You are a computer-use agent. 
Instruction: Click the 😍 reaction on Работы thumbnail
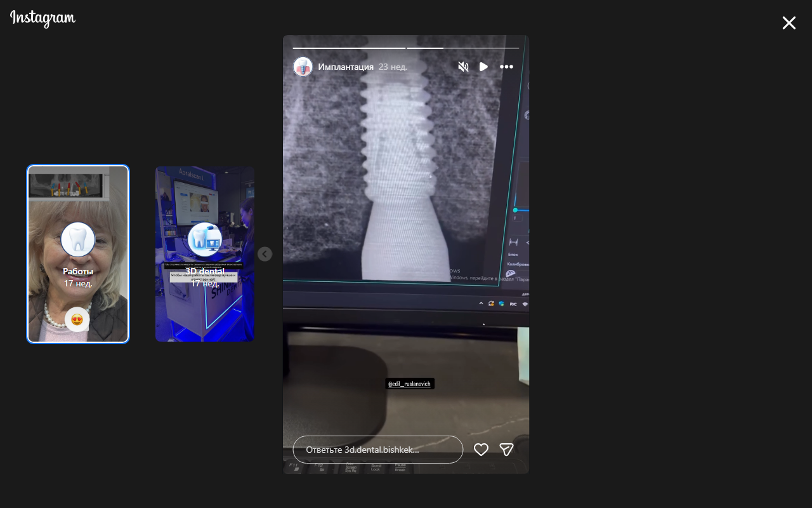pyautogui.click(x=77, y=319)
